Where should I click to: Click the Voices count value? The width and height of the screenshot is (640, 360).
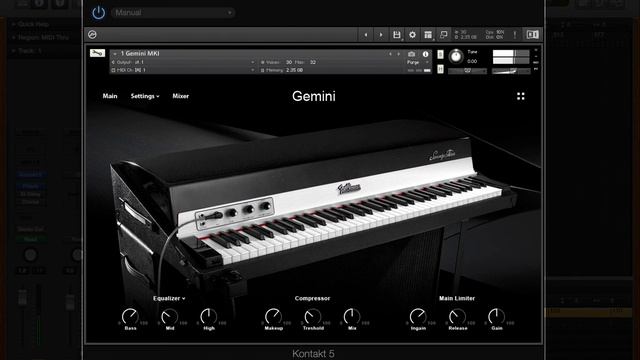click(x=289, y=62)
